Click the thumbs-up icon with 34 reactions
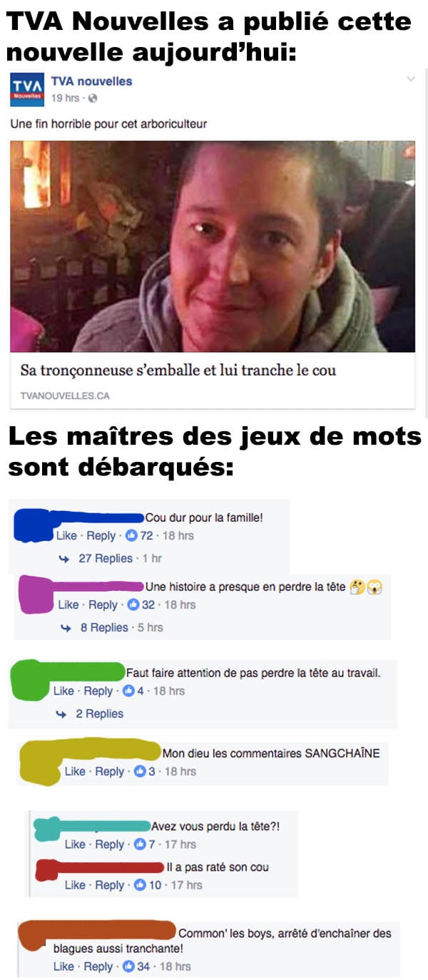 pyautogui.click(x=129, y=966)
